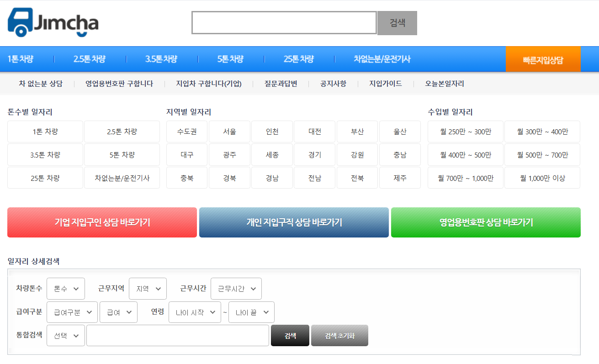
Task: Open the 25톤 차량 blue menu item
Action: coord(299,59)
